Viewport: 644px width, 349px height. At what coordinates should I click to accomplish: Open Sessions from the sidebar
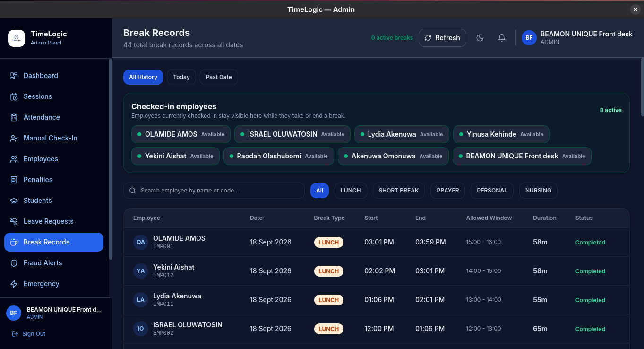coord(54,96)
